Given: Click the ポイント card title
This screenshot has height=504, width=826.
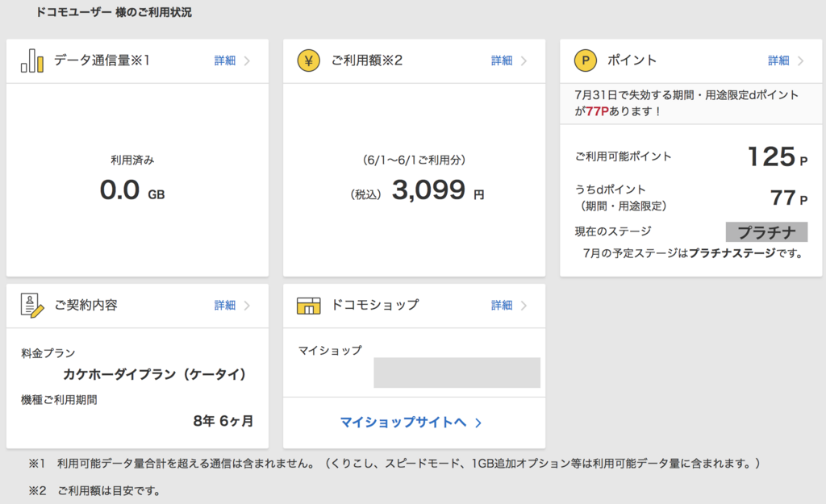Looking at the screenshot, I should 632,60.
